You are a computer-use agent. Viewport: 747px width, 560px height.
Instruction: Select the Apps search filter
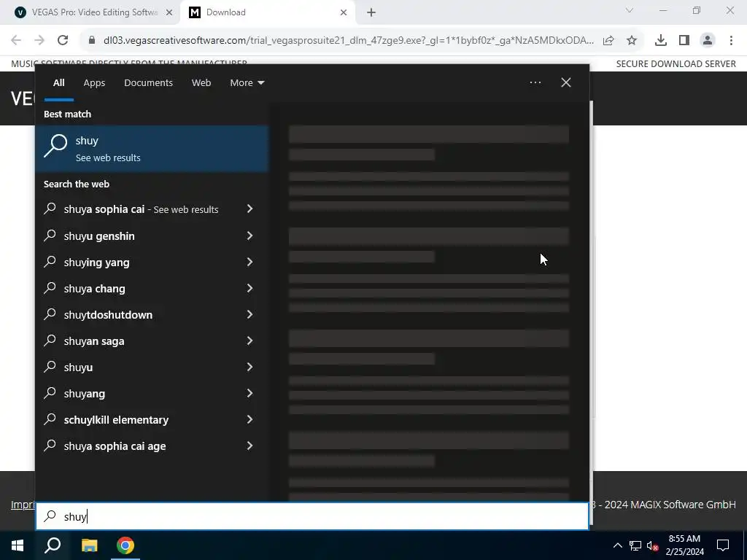pos(94,83)
